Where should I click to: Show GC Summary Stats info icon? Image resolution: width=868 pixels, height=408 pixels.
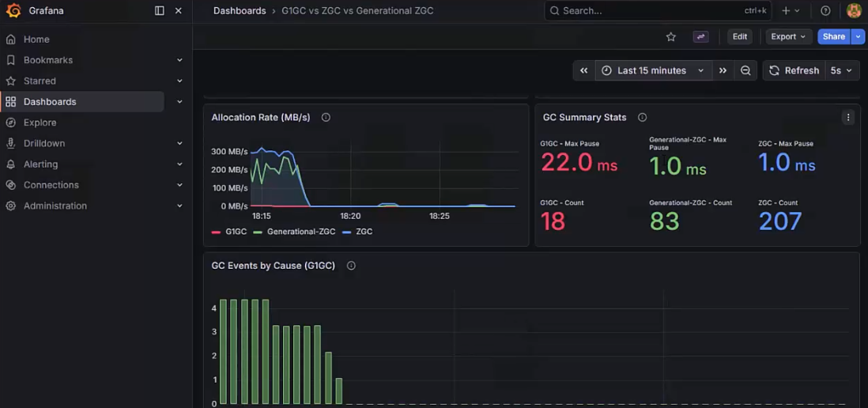[642, 117]
